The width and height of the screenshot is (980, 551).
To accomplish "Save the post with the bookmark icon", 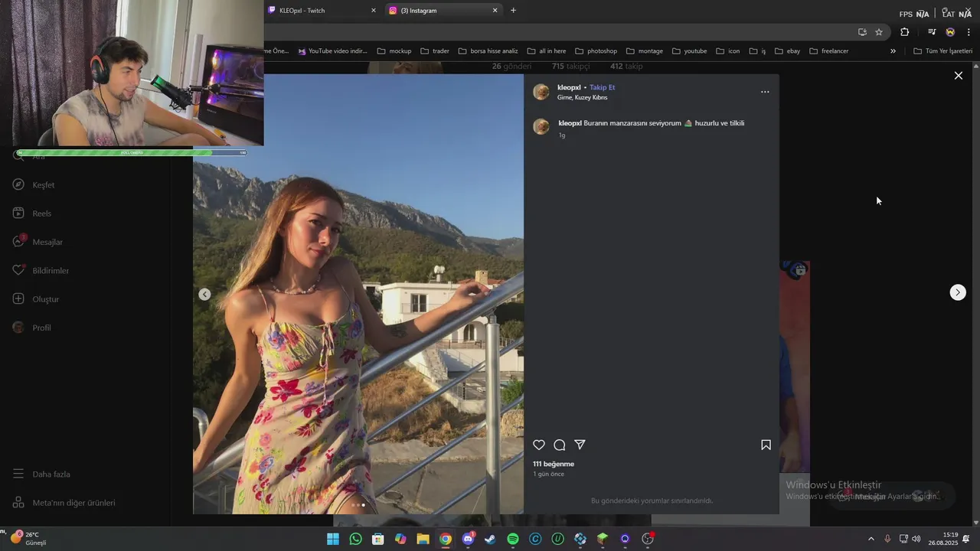I will 766,445.
